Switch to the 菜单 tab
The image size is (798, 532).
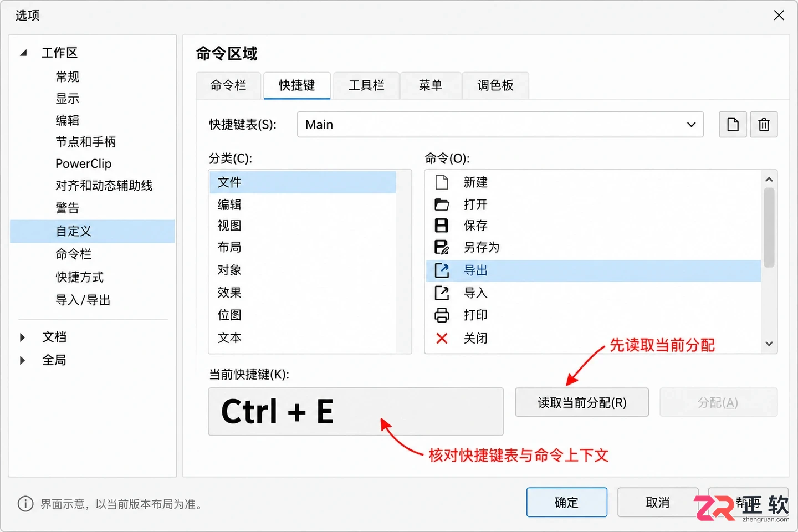click(x=431, y=85)
